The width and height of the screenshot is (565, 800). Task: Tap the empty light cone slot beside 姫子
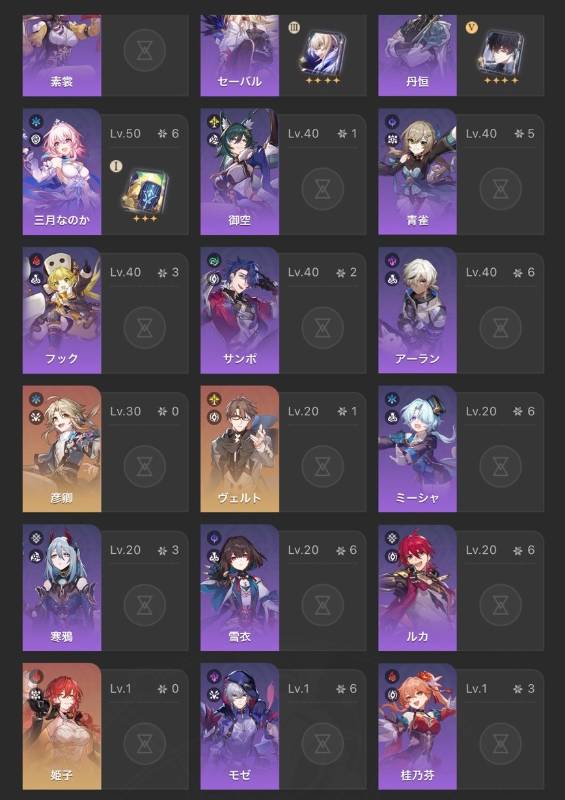145,744
